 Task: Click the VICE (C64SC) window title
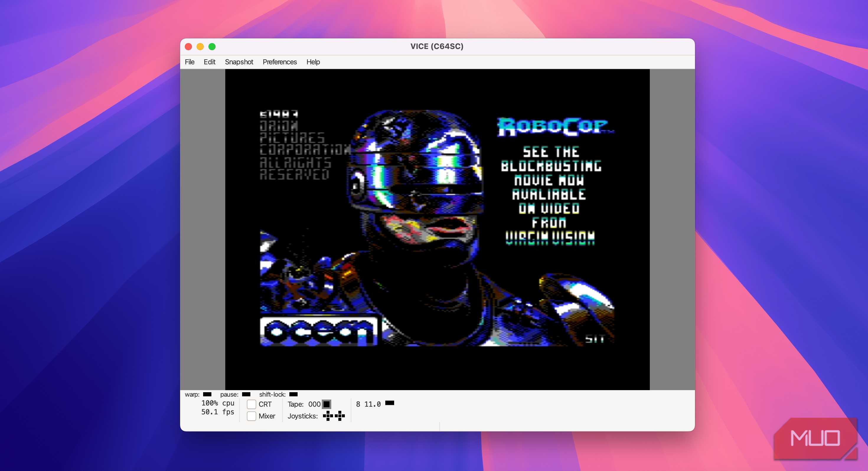pos(437,47)
